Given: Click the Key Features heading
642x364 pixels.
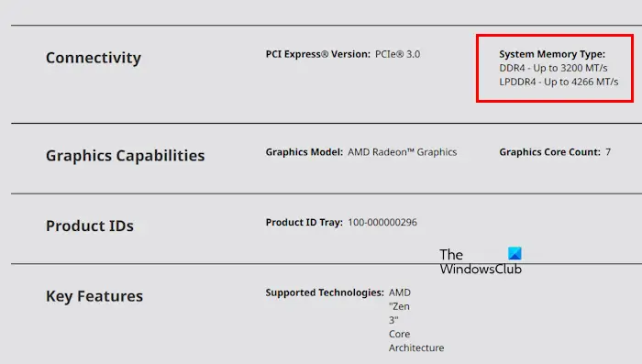Looking at the screenshot, I should click(x=94, y=296).
